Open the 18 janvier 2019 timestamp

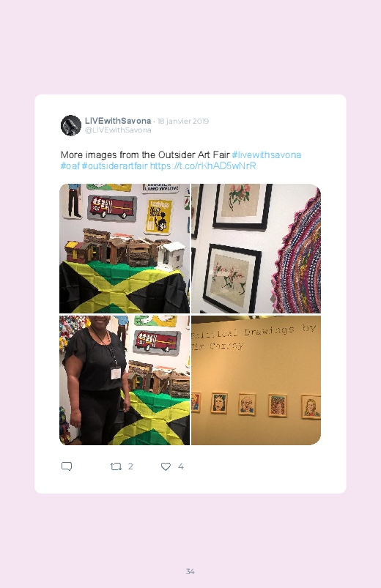(182, 121)
